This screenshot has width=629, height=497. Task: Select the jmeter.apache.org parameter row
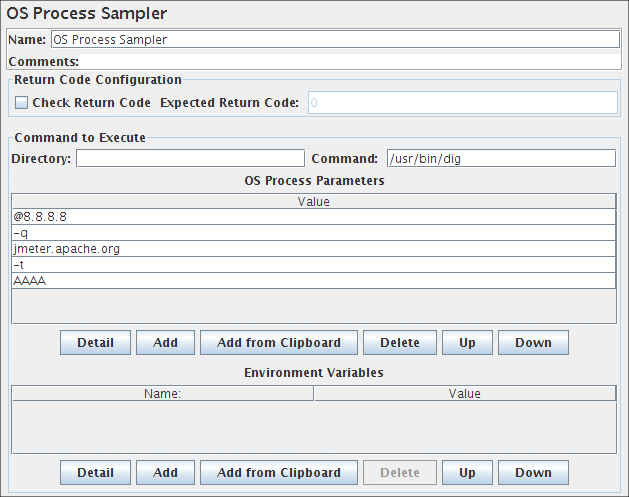pos(313,249)
